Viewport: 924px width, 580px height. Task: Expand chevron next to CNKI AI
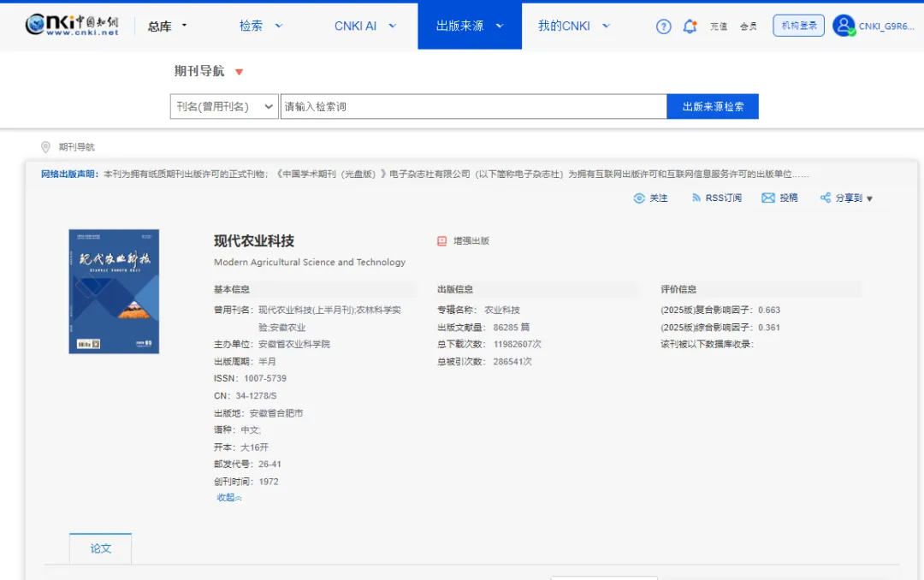coord(393,26)
